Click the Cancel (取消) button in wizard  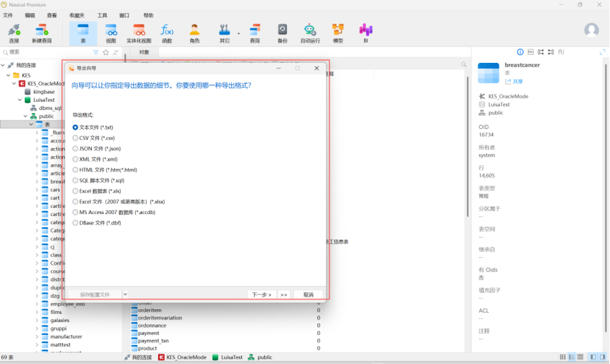coord(308,294)
